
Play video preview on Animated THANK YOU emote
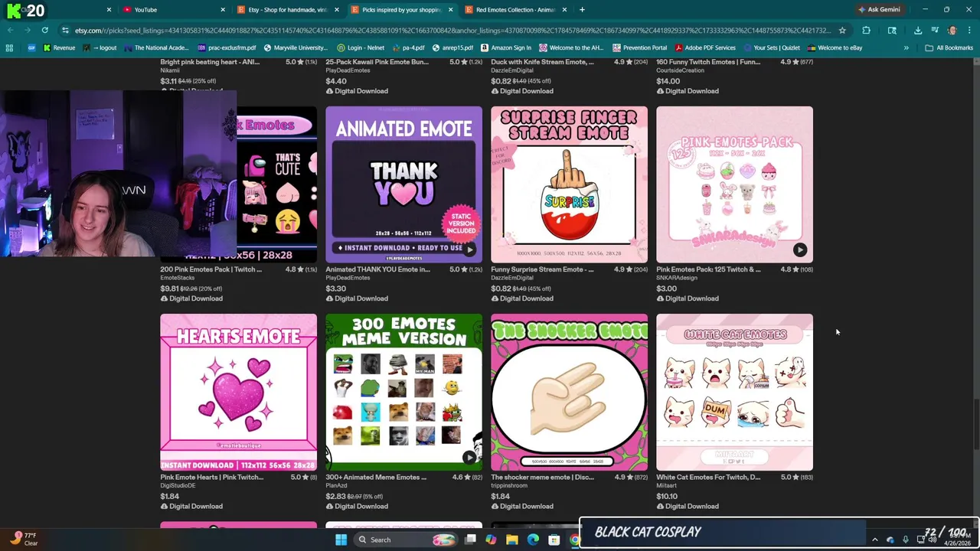tap(469, 249)
